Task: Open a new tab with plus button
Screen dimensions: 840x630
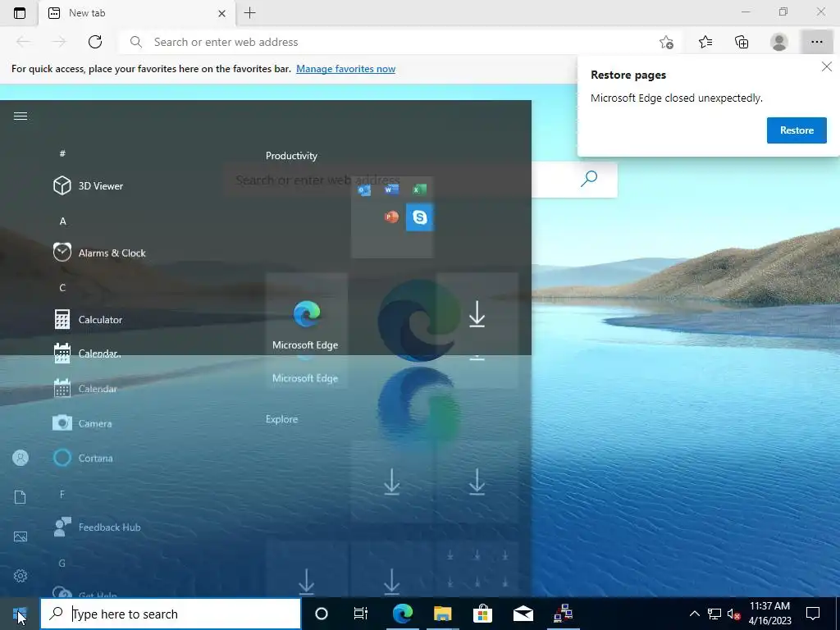Action: (x=249, y=13)
